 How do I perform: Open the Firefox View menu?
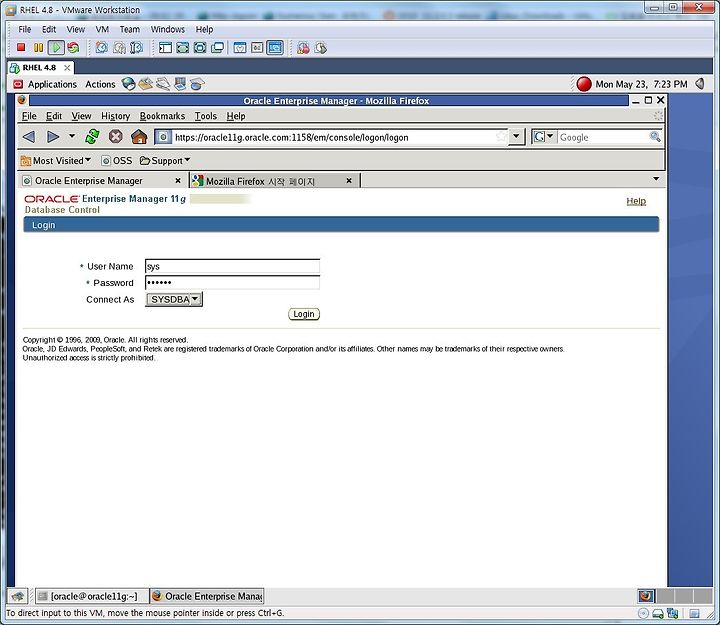pyautogui.click(x=81, y=116)
